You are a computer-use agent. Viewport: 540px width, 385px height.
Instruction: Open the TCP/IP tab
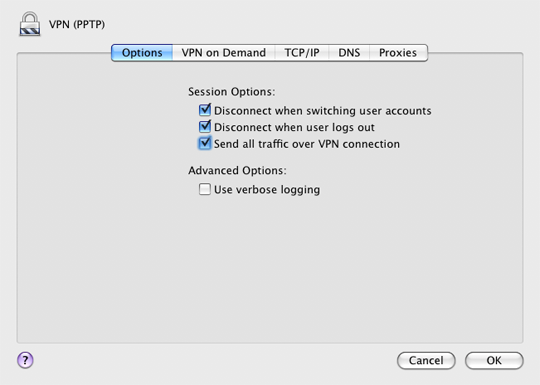click(302, 53)
